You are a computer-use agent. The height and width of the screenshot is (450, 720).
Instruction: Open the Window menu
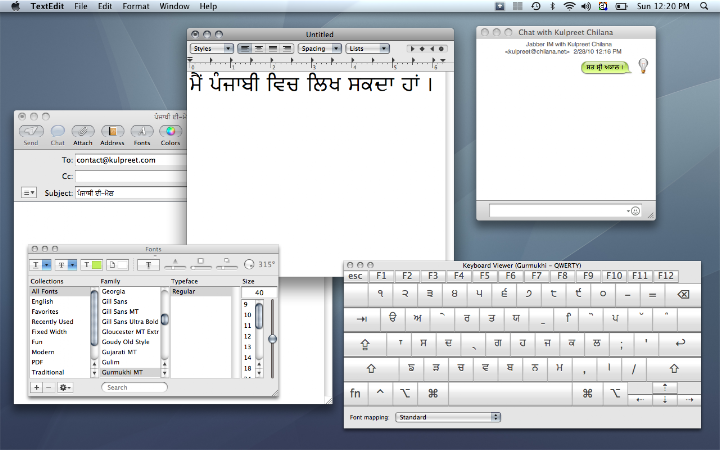click(174, 6)
